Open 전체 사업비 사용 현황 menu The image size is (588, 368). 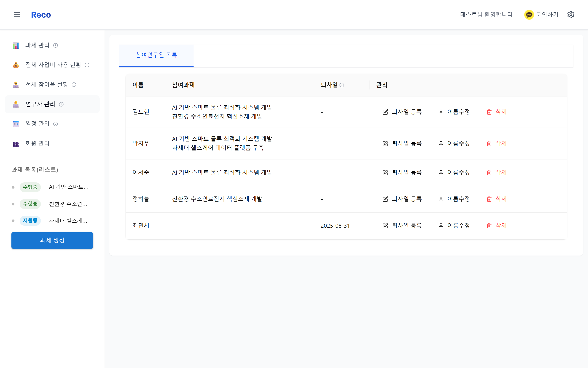coord(52,65)
